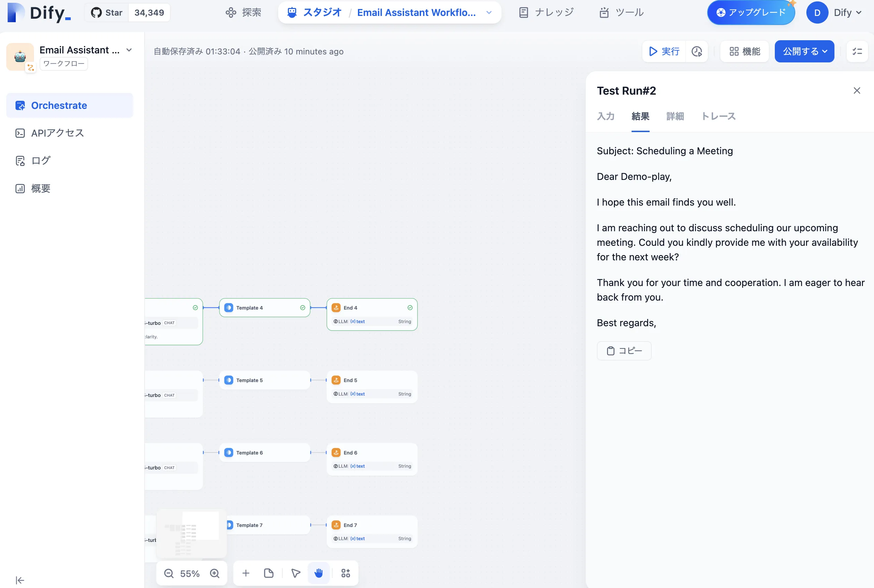Click the 実行 run button
Screen dimensions: 874x588
664,51
